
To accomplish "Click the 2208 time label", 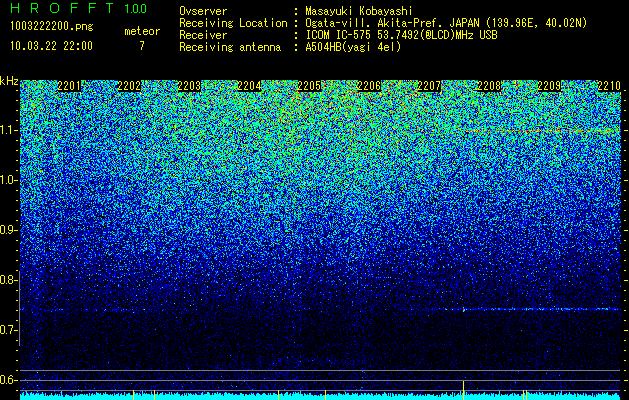I will coord(489,86).
